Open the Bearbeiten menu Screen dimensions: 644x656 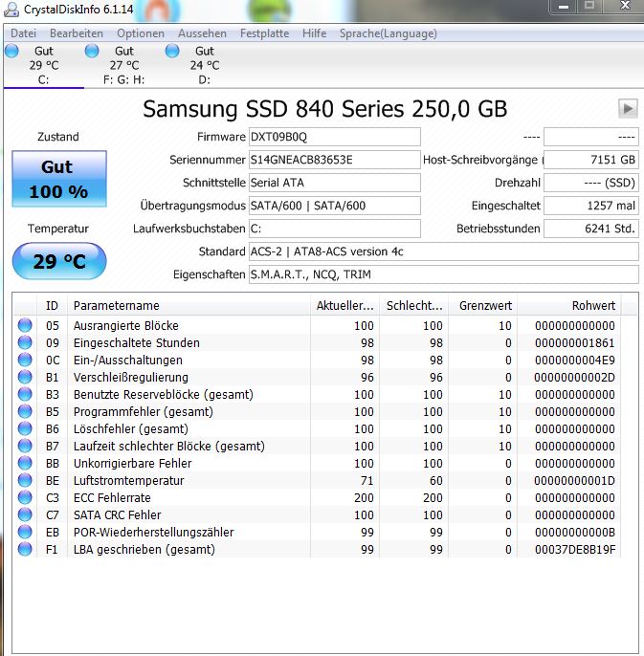pyautogui.click(x=77, y=33)
